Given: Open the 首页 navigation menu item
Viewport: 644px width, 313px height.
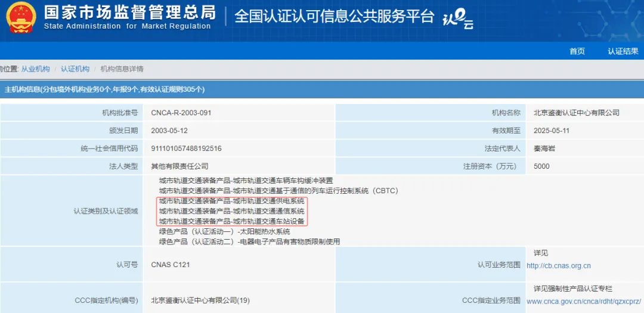Looking at the screenshot, I should [577, 51].
